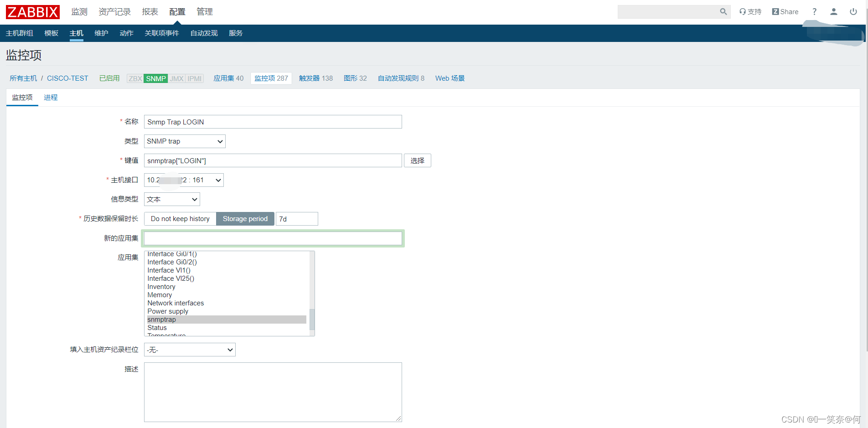Screen dimensions: 868x428
Task: Select Inventory in application list
Action: pyautogui.click(x=227, y=287)
